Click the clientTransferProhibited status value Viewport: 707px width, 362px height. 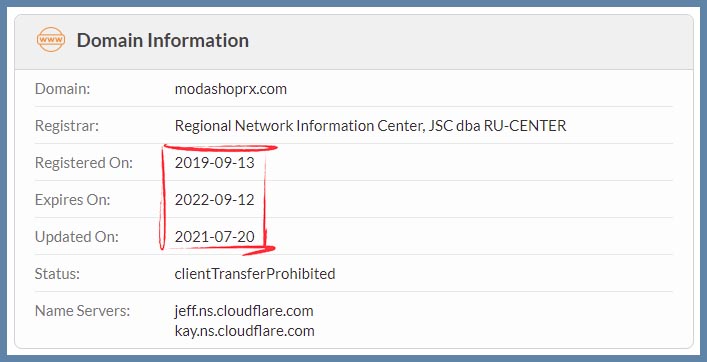pos(255,274)
